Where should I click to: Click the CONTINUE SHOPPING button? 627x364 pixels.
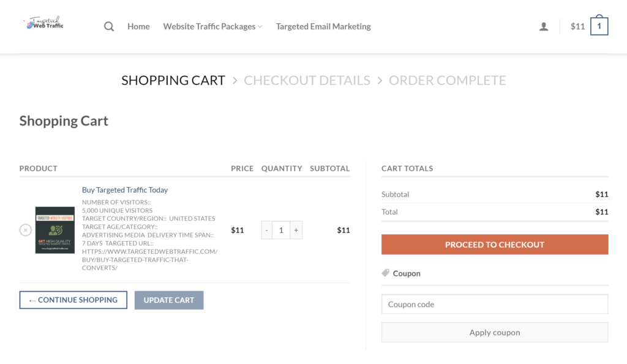click(x=73, y=300)
